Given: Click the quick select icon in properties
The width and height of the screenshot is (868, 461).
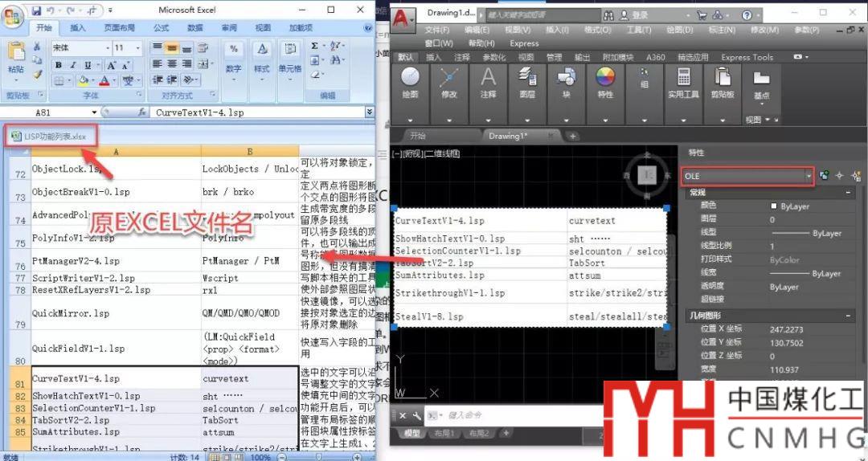Looking at the screenshot, I should pos(857,176).
